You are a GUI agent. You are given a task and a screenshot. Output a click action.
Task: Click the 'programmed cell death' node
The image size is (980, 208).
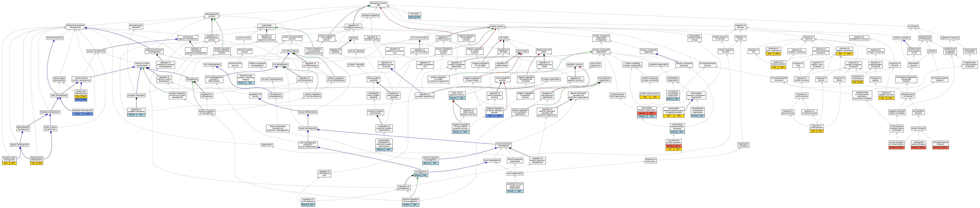(544, 51)
